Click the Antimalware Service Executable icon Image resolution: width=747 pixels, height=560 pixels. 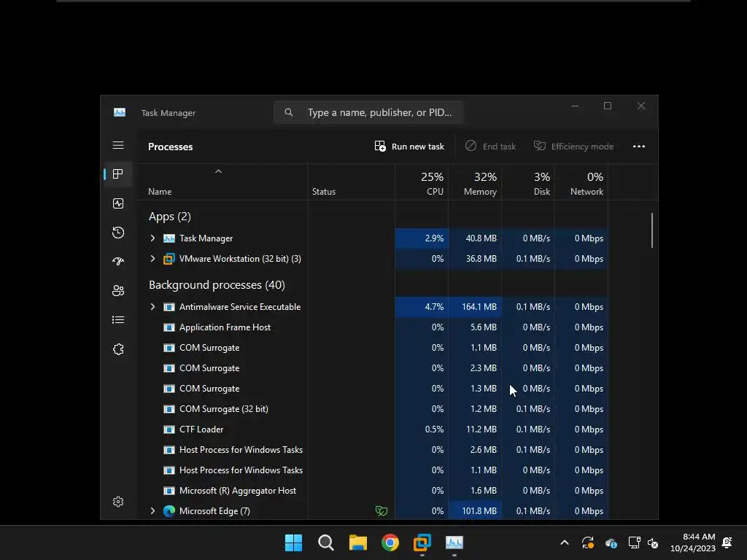tap(169, 307)
